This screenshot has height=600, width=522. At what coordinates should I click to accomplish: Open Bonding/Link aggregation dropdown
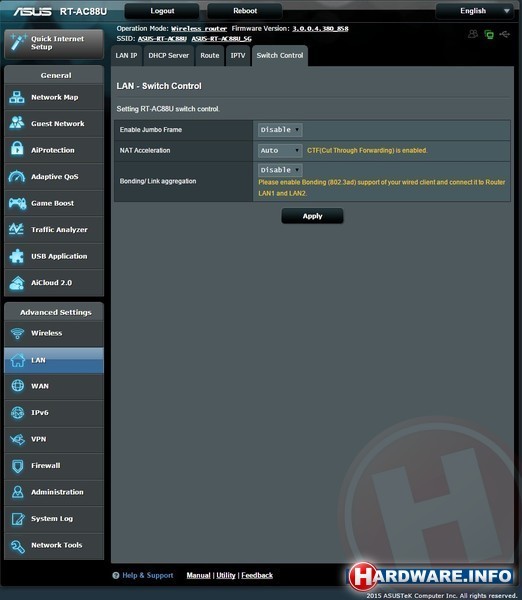(x=280, y=170)
